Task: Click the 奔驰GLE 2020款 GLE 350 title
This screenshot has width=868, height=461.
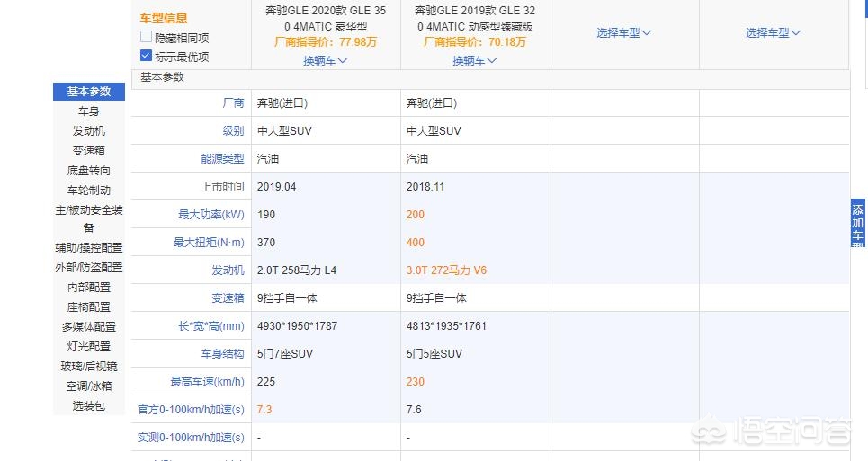Action: pos(326,18)
